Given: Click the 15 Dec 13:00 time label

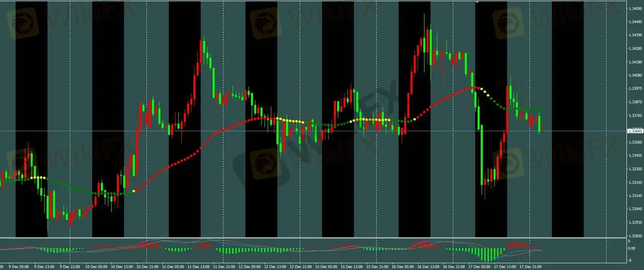Looking at the screenshot, I should click(x=352, y=266).
